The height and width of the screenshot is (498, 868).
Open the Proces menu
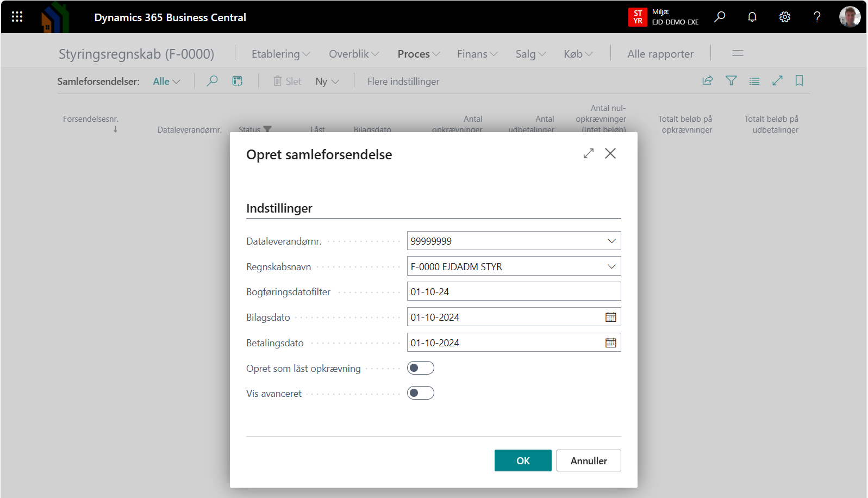click(418, 54)
